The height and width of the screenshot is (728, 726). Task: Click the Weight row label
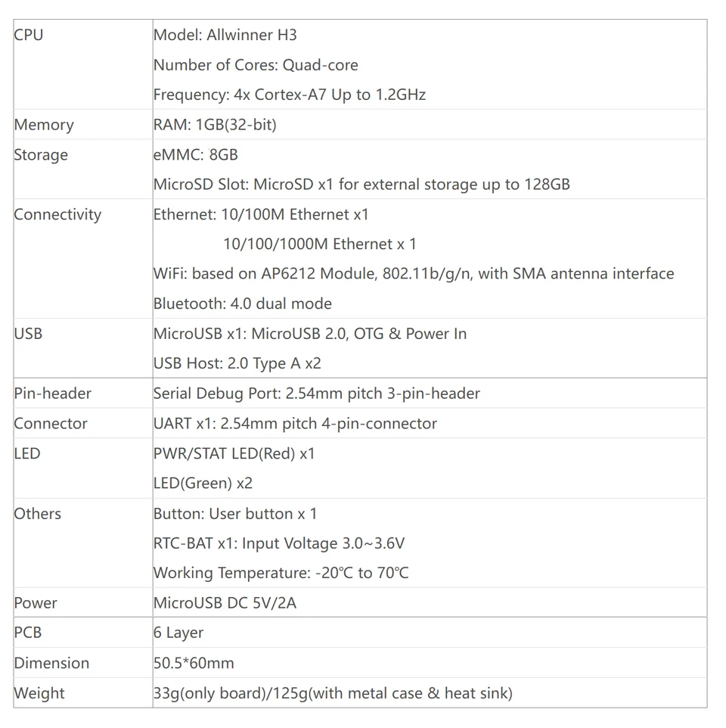[39, 693]
